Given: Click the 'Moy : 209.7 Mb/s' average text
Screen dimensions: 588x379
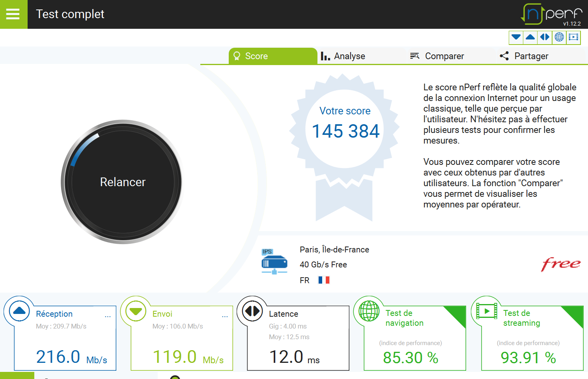Looking at the screenshot, I should click(x=61, y=326).
